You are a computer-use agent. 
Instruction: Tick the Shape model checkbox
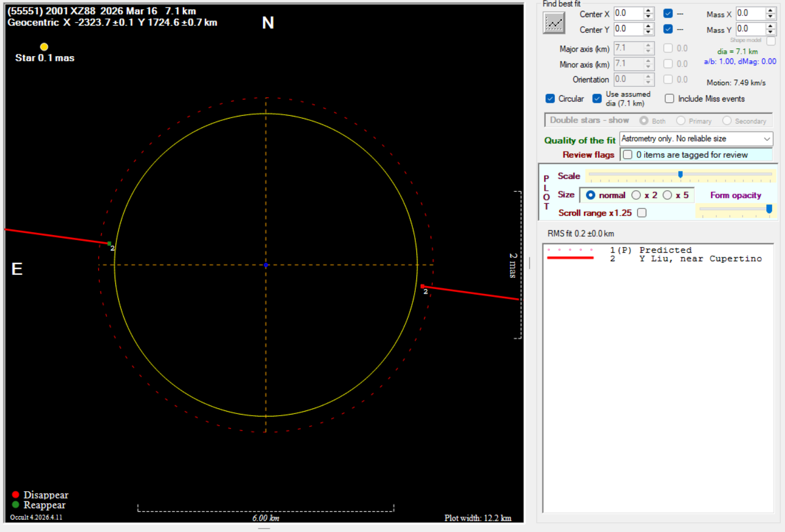tap(771, 41)
